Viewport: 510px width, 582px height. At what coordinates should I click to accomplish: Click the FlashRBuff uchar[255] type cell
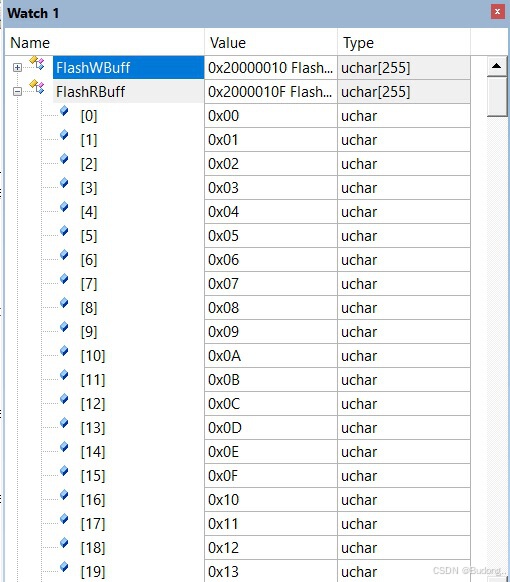coord(404,92)
